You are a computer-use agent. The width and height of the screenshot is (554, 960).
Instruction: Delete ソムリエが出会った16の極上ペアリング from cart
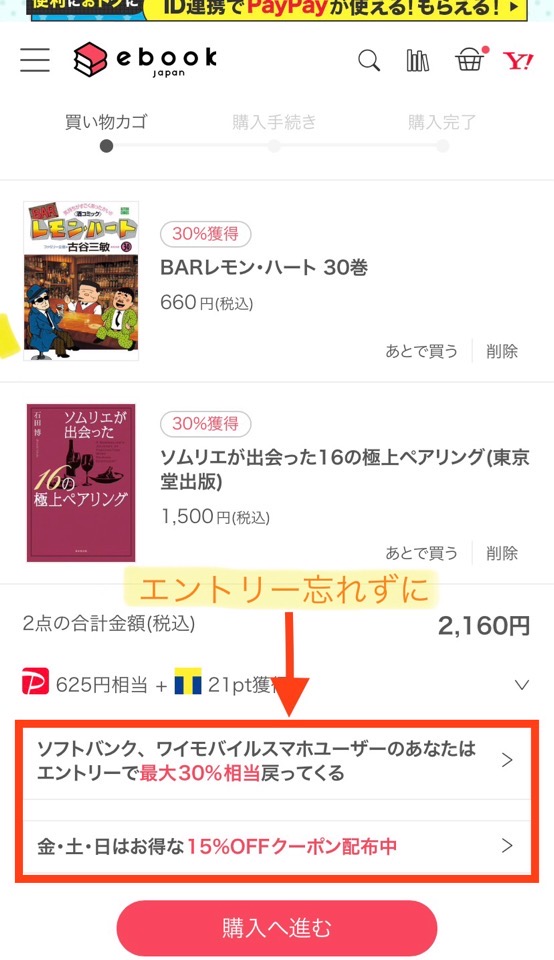[x=502, y=553]
